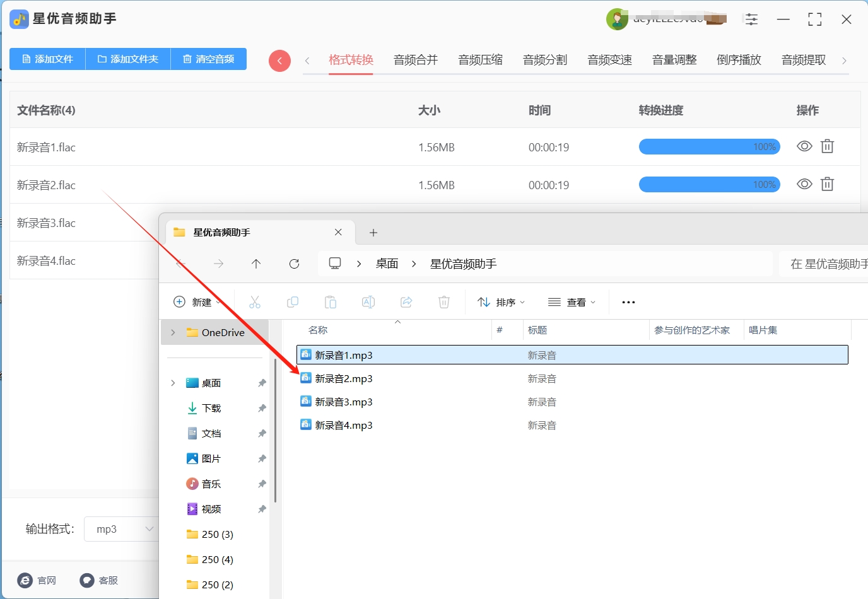Screen dimensions: 868x599
Task: Open the settings sliders icon in title bar
Action: point(751,20)
